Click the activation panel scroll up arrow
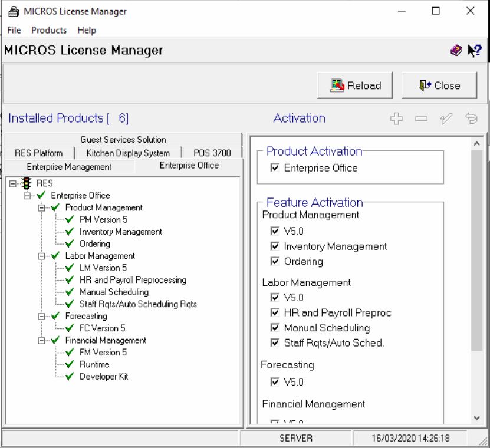The width and height of the screenshot is (490, 448). pos(476,144)
